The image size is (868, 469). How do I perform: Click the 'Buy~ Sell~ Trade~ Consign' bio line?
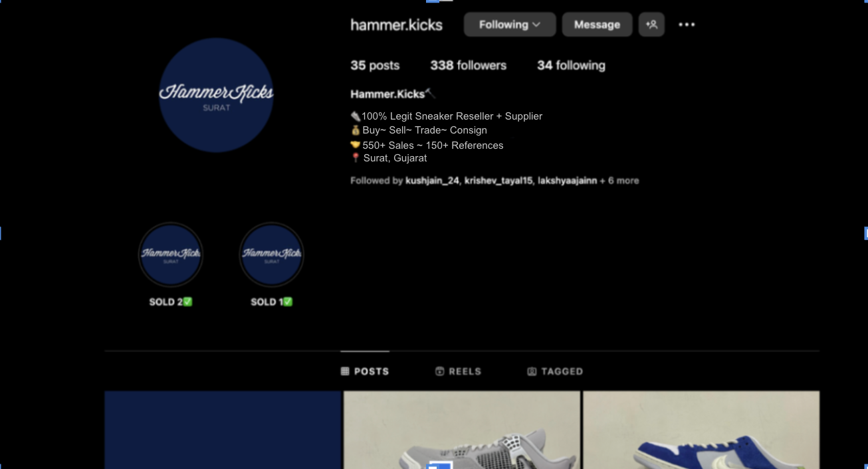[419, 130]
